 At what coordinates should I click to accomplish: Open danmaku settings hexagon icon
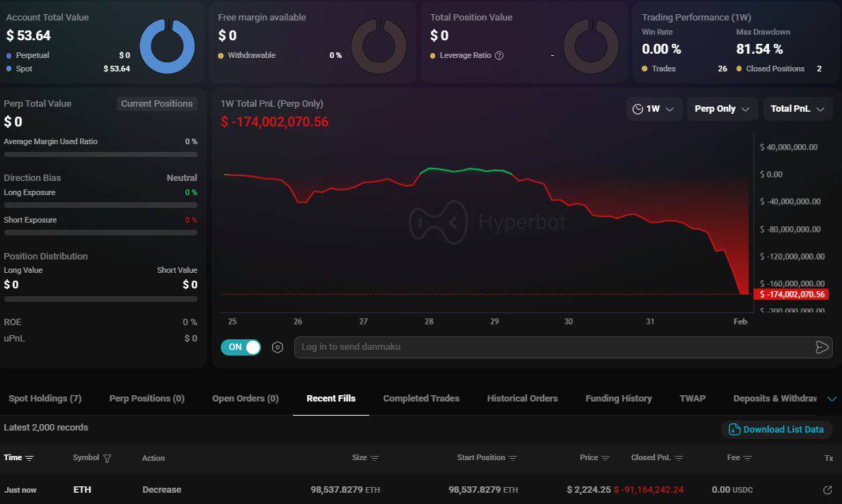pyautogui.click(x=277, y=347)
